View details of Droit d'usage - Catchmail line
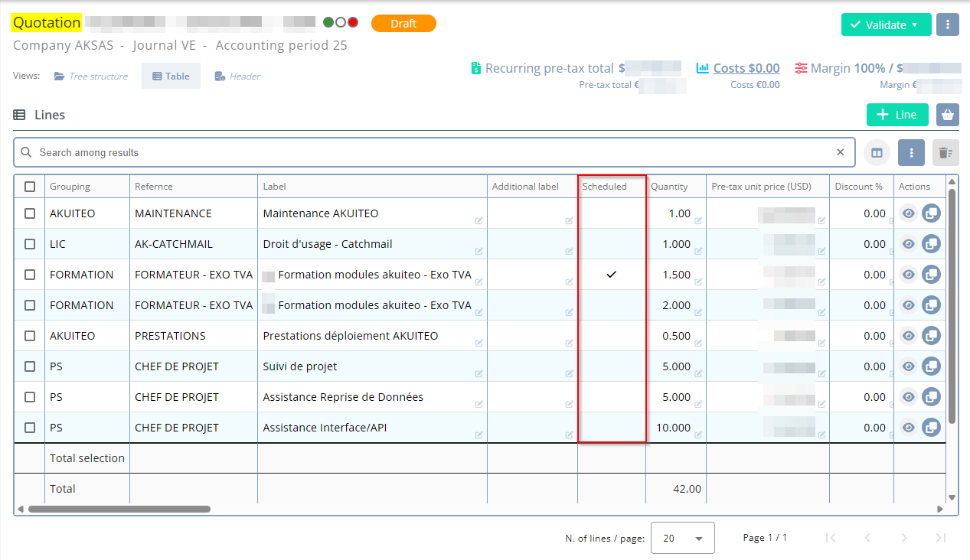 pyautogui.click(x=908, y=244)
